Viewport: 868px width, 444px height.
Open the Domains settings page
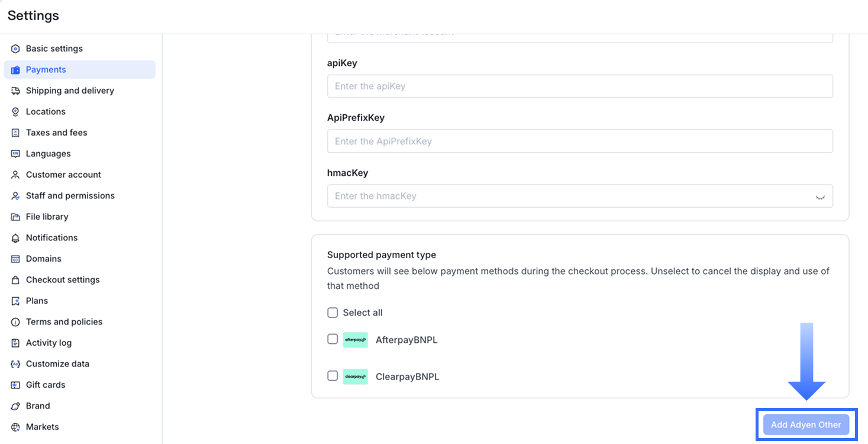coord(43,259)
